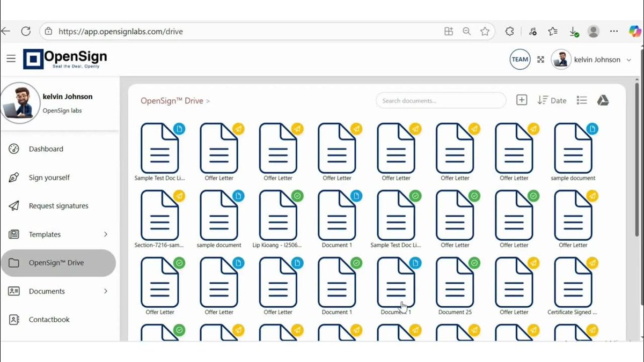Click the site info lock icon
The image size is (644, 362).
pyautogui.click(x=48, y=32)
